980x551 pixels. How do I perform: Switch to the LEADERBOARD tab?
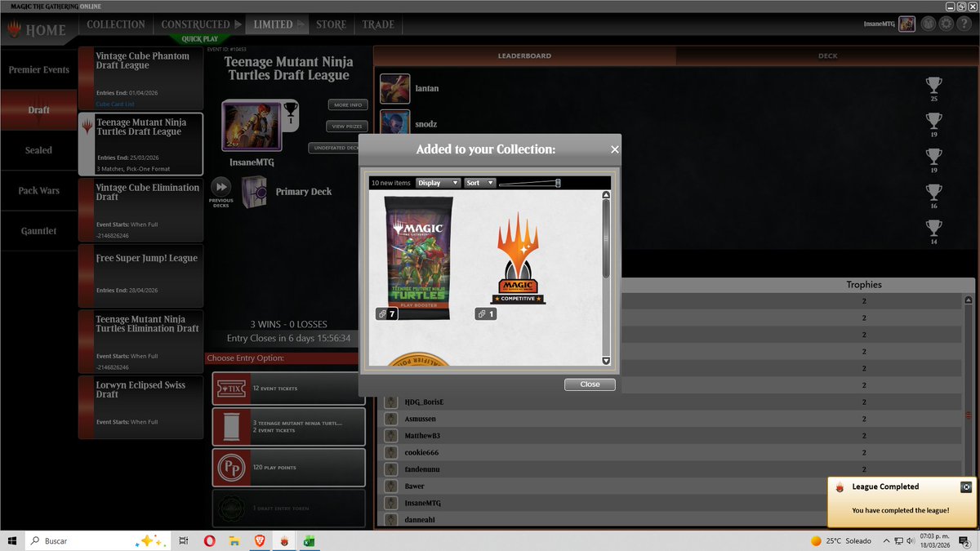pos(524,56)
